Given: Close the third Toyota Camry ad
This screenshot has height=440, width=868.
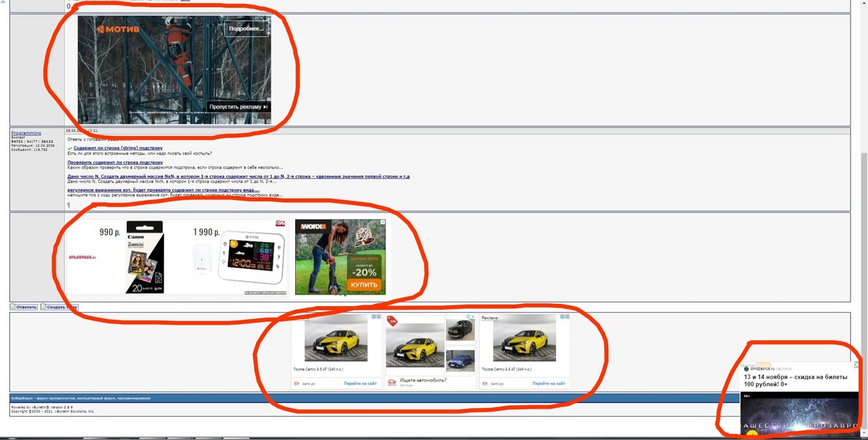Looking at the screenshot, I should (x=567, y=317).
